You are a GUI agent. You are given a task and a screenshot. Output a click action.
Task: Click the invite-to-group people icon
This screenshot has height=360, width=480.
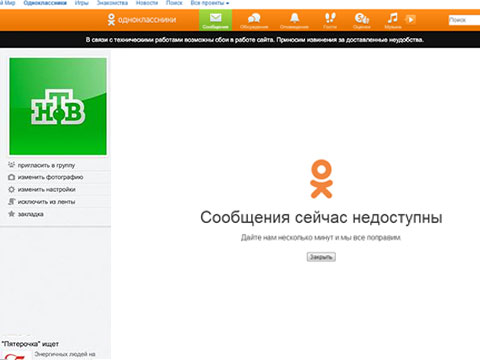pos(11,165)
